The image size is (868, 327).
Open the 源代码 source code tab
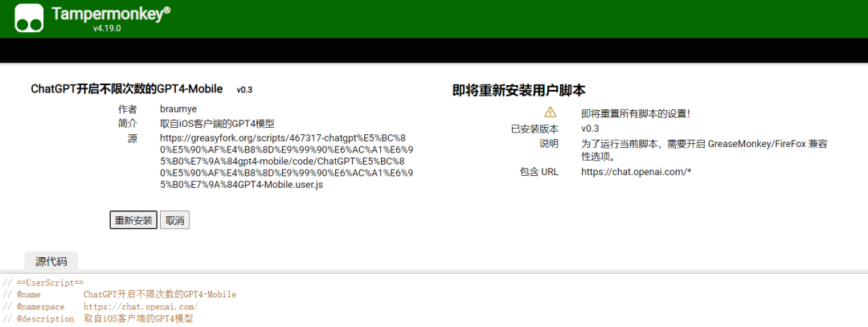(x=51, y=261)
